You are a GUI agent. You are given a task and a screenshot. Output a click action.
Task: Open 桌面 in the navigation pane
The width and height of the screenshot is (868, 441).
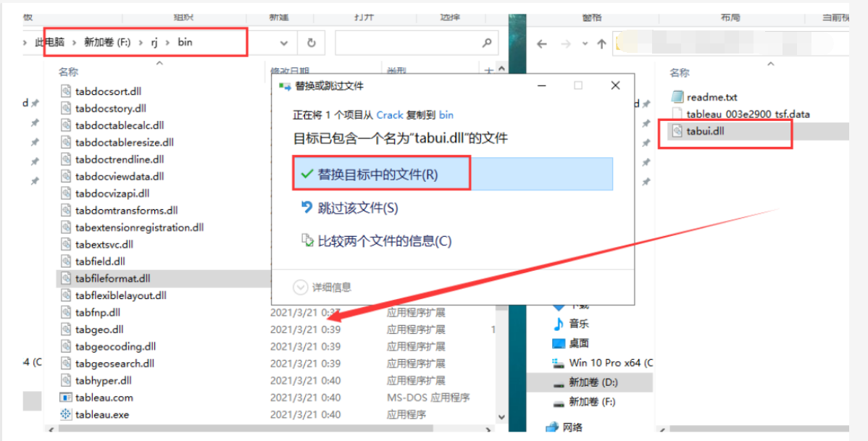[579, 344]
